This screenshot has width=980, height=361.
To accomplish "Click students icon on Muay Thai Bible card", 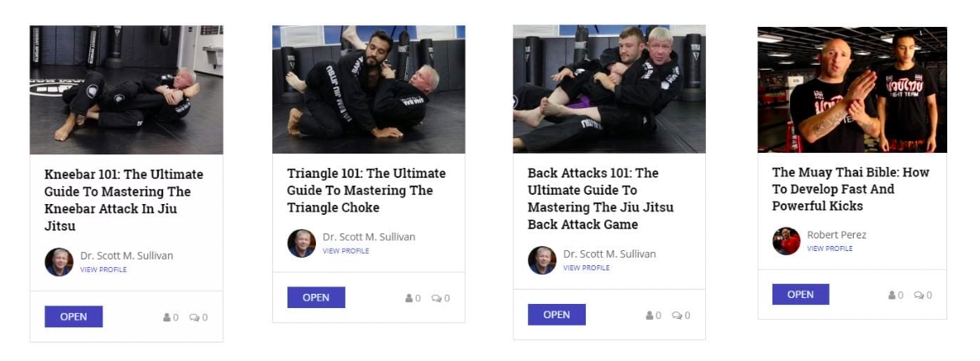I will coord(892,296).
